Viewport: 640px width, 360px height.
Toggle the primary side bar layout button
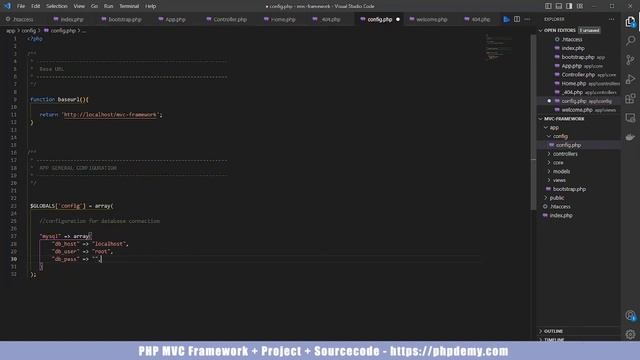(x=548, y=6)
